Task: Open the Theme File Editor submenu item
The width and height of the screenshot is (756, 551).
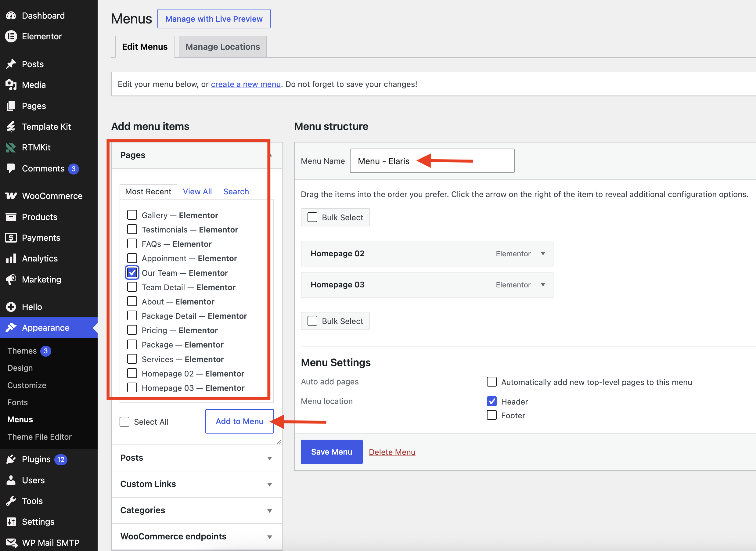Action: point(39,437)
